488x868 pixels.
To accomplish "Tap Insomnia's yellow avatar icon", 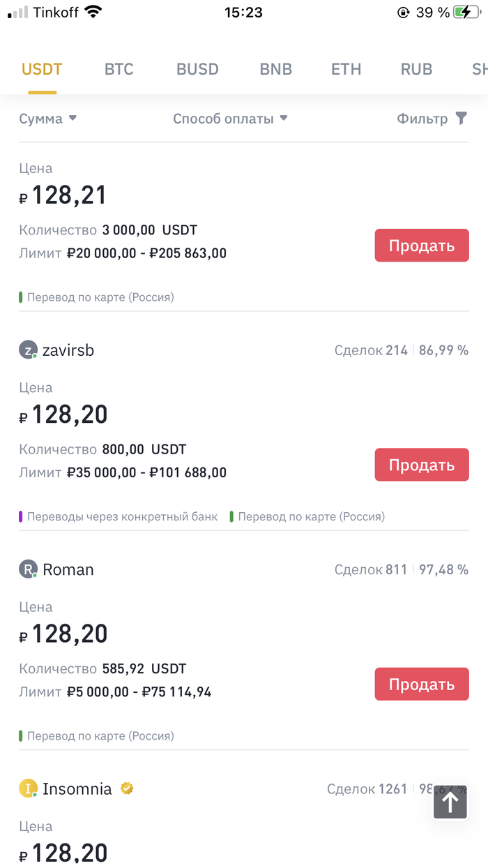I will [x=27, y=789].
